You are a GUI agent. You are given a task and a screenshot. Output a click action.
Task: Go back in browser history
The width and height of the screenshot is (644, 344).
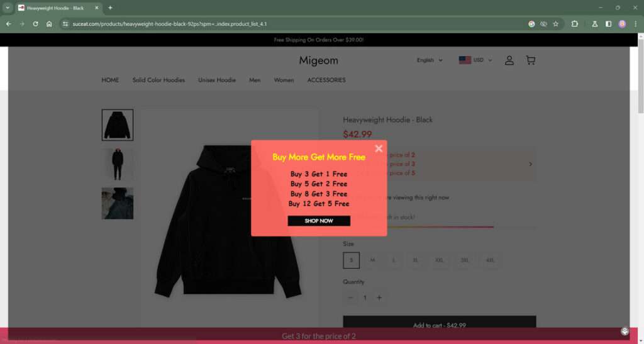[8, 24]
